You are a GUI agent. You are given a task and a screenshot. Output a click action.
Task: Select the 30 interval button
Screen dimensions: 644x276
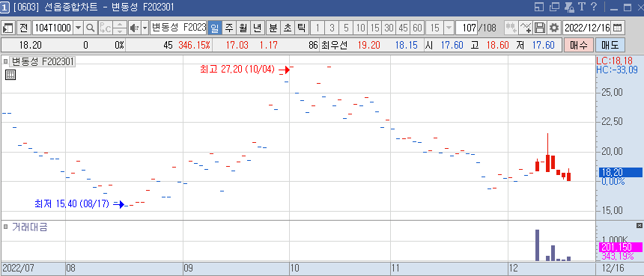[389, 28]
